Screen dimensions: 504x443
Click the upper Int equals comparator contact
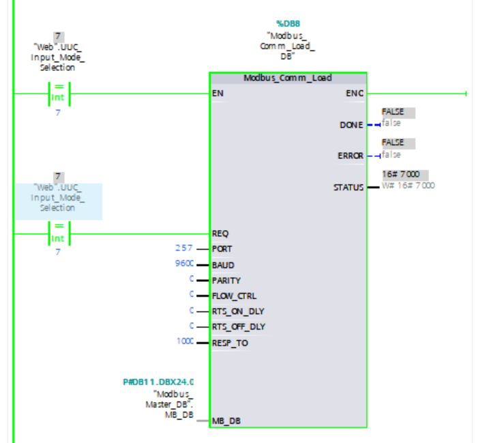click(x=59, y=94)
